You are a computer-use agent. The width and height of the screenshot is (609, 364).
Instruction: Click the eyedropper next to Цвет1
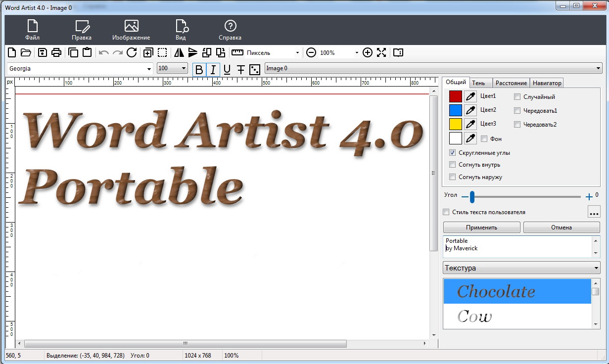click(470, 96)
